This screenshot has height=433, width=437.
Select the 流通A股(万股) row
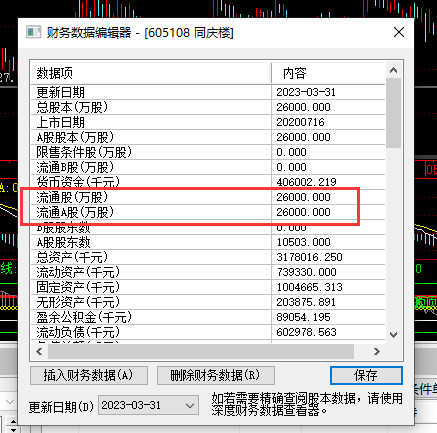click(208, 212)
